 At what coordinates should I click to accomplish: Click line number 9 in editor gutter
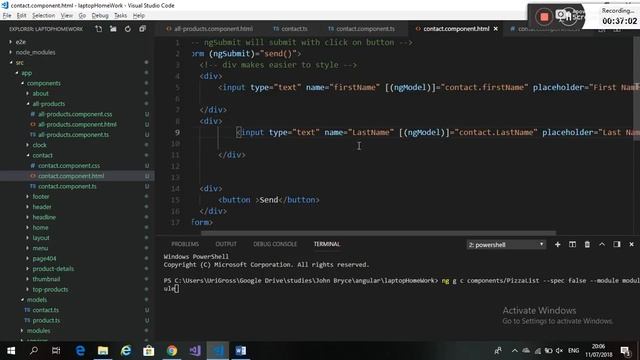pos(177,132)
